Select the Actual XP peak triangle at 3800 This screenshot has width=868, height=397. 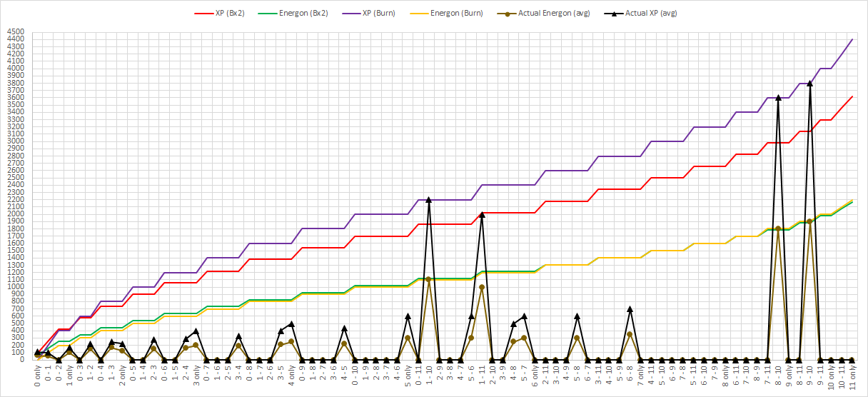point(809,83)
